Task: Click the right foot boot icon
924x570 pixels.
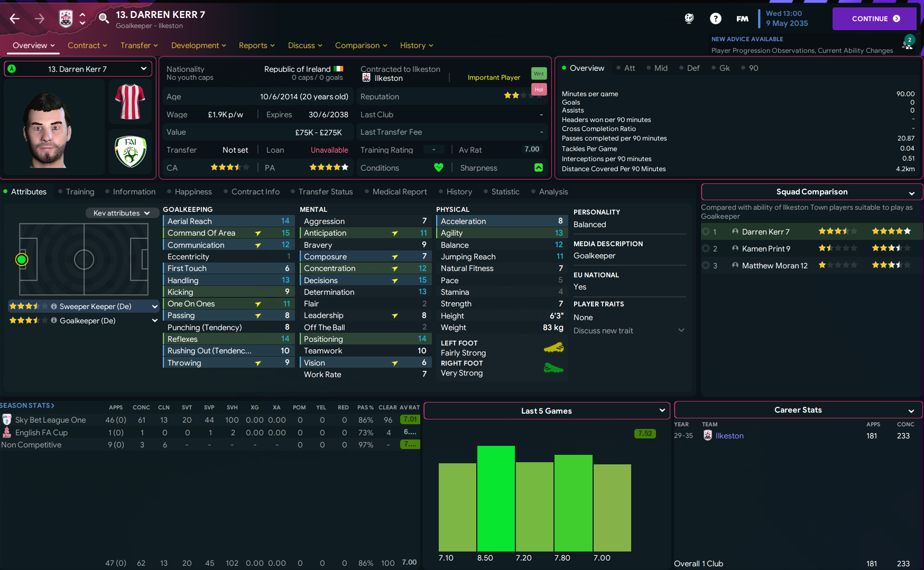Action: (x=553, y=368)
